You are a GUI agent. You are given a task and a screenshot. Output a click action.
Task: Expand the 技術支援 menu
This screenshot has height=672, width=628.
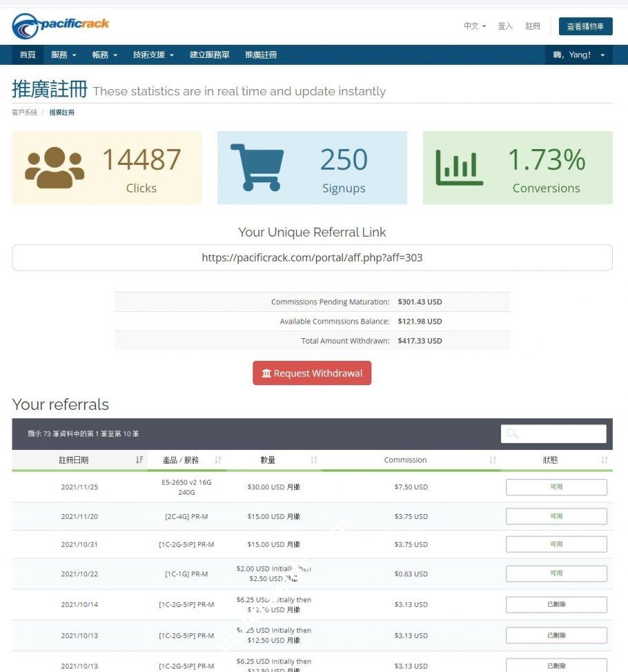click(153, 55)
